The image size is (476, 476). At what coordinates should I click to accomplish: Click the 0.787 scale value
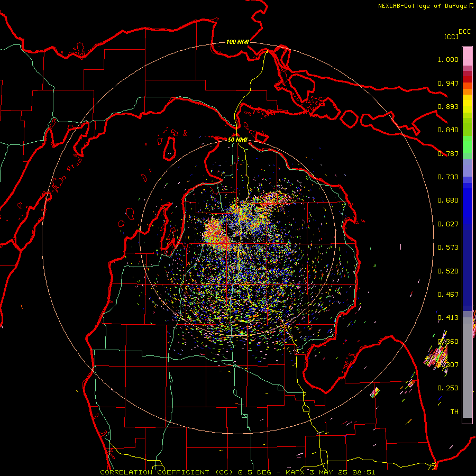point(448,153)
